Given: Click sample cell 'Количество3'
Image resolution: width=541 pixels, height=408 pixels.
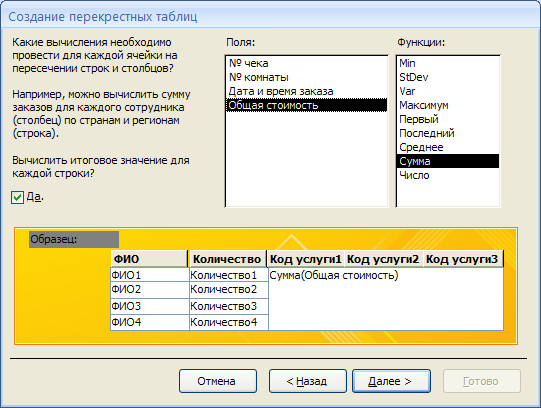Looking at the screenshot, I should [229, 306].
